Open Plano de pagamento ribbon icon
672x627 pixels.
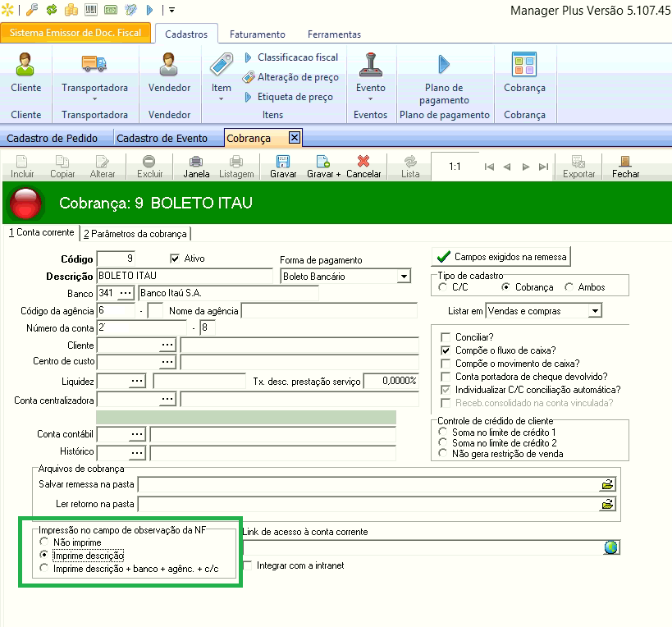click(x=444, y=64)
